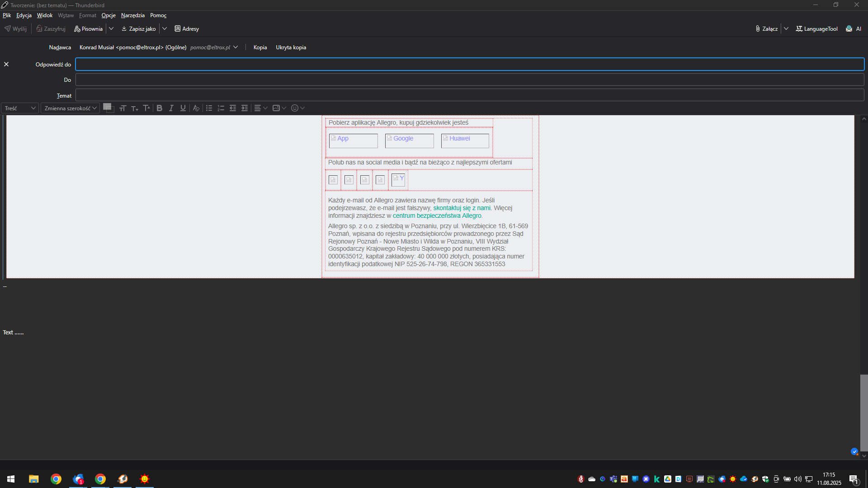Toggle underline text formatting
868x488 pixels.
(183, 108)
